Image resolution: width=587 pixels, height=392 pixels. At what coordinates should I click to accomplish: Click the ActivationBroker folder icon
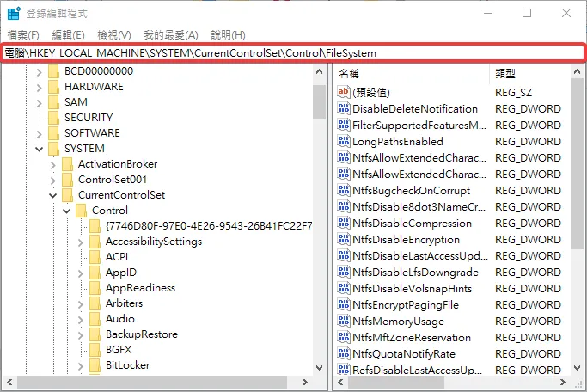click(67, 164)
